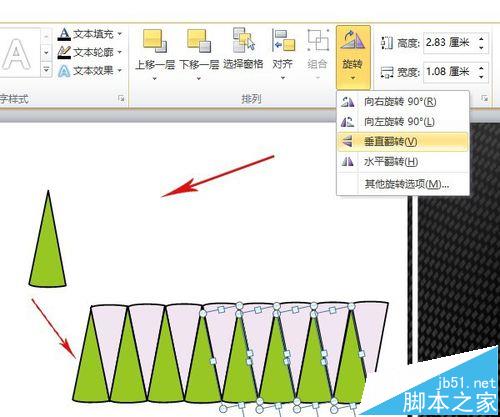Click the Send Backward (下移一层) icon
Image resolution: width=500 pixels, height=417 pixels.
[199, 41]
